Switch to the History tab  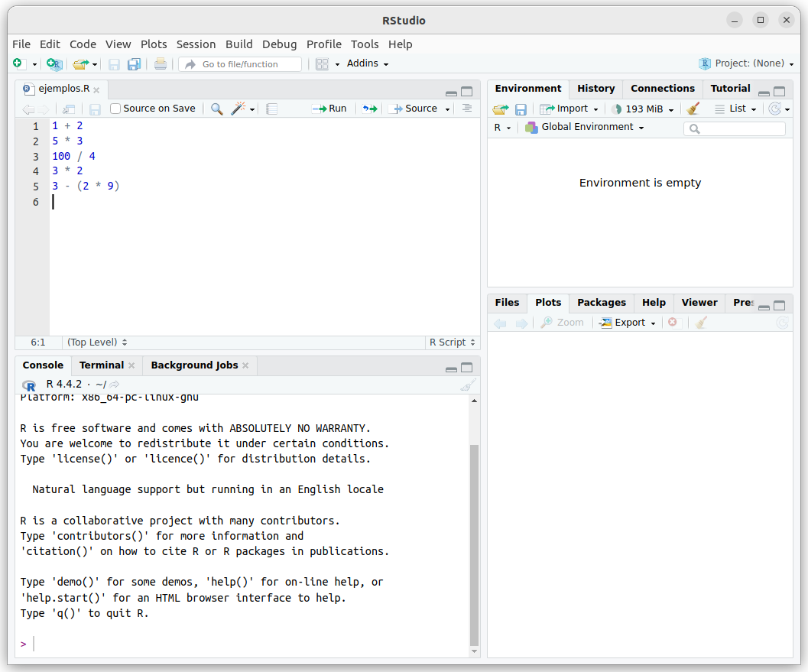(595, 89)
